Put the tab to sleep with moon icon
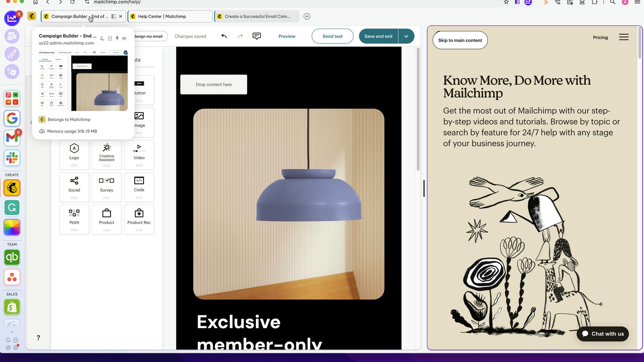 102,38
